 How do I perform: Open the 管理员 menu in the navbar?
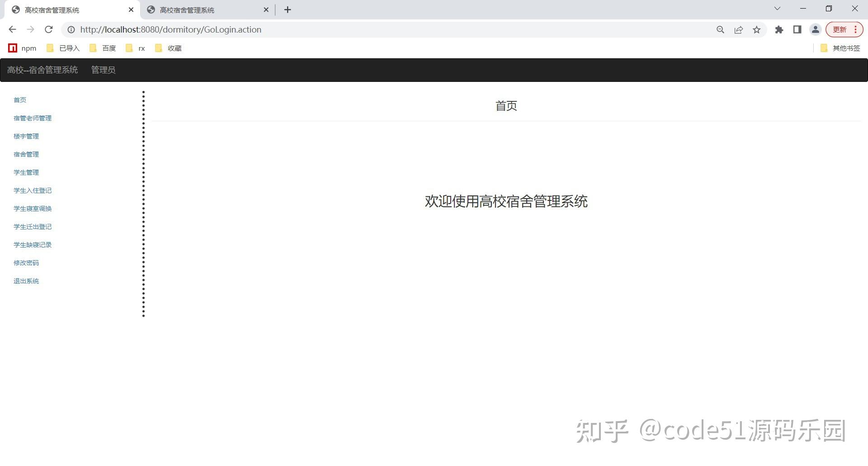[x=103, y=70]
